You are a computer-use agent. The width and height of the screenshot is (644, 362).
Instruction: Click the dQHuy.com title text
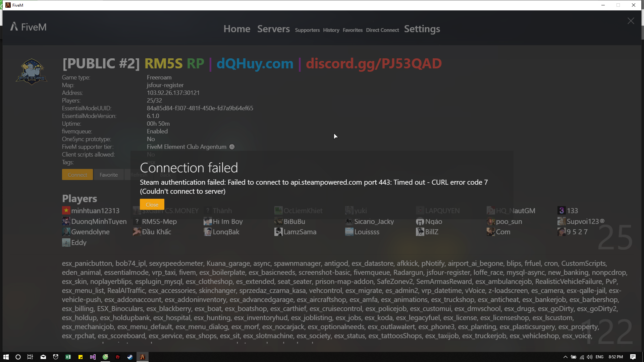click(255, 63)
